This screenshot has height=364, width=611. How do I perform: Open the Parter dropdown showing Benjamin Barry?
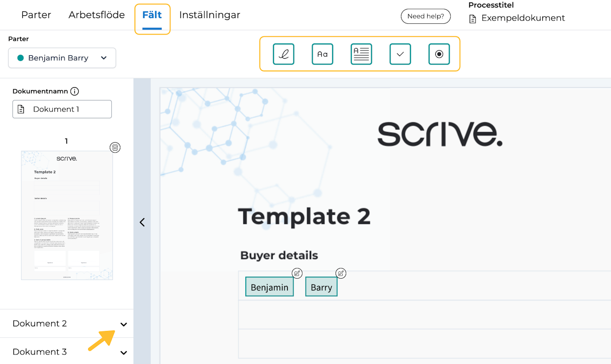(x=62, y=58)
